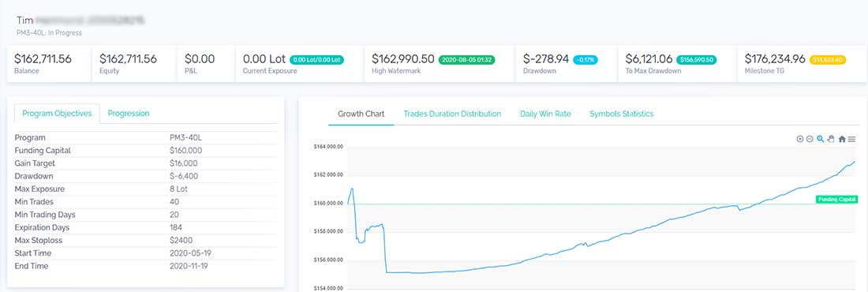Select the Growth Chart tab
The height and width of the screenshot is (292, 868).
(361, 114)
